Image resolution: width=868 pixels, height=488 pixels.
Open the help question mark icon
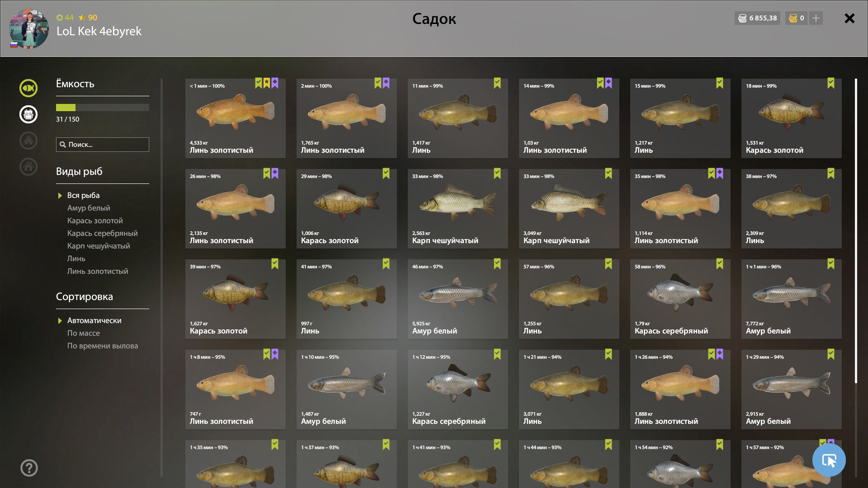coord(29,468)
